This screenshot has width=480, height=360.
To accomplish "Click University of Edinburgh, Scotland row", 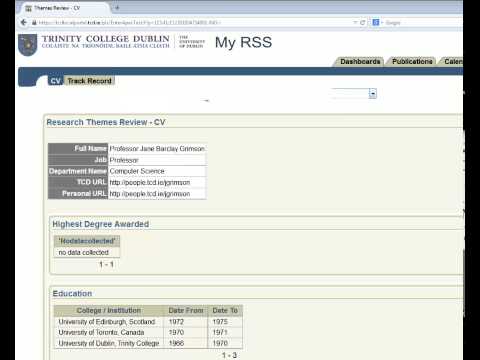I will pyautogui.click(x=148, y=322).
